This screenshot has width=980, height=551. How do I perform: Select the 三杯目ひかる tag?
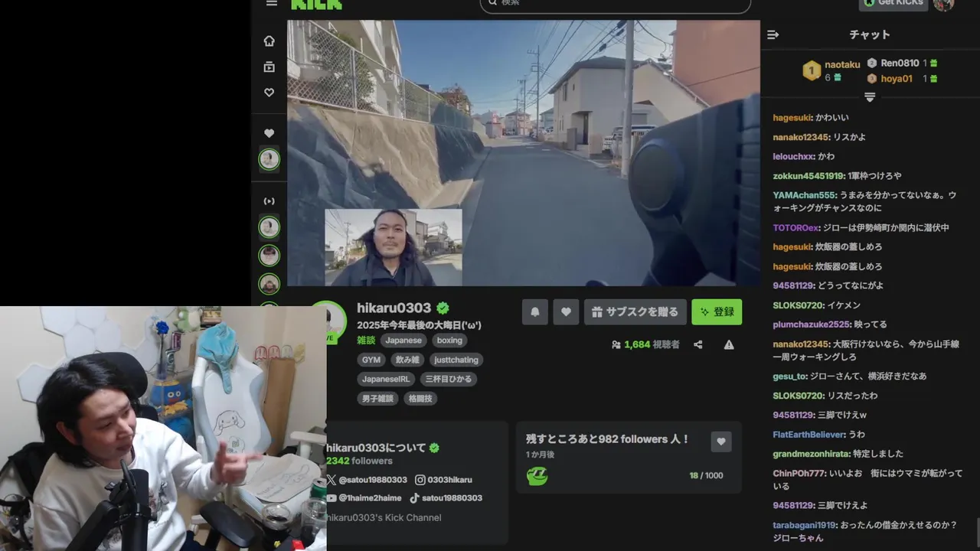[449, 379]
